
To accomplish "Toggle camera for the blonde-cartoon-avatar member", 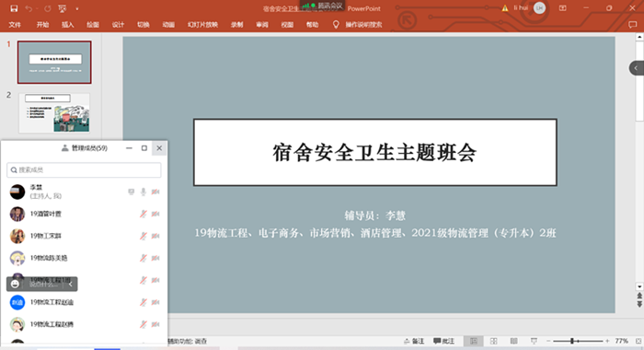I will tap(155, 258).
